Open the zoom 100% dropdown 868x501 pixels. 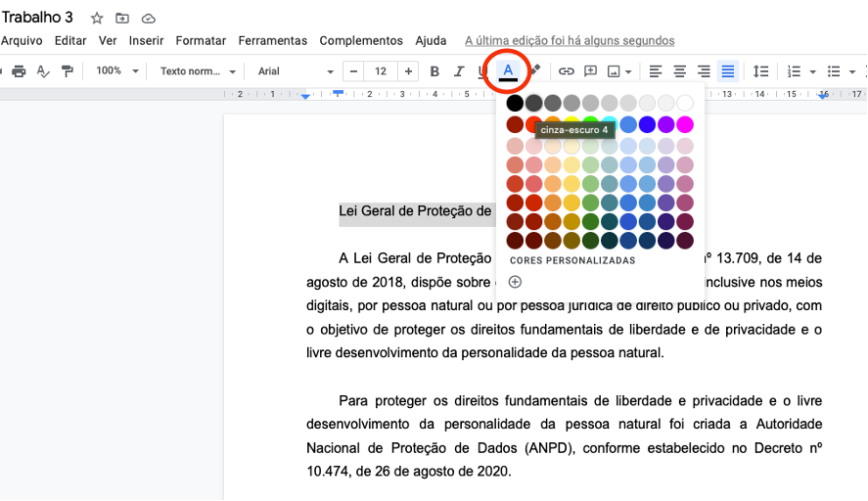116,70
